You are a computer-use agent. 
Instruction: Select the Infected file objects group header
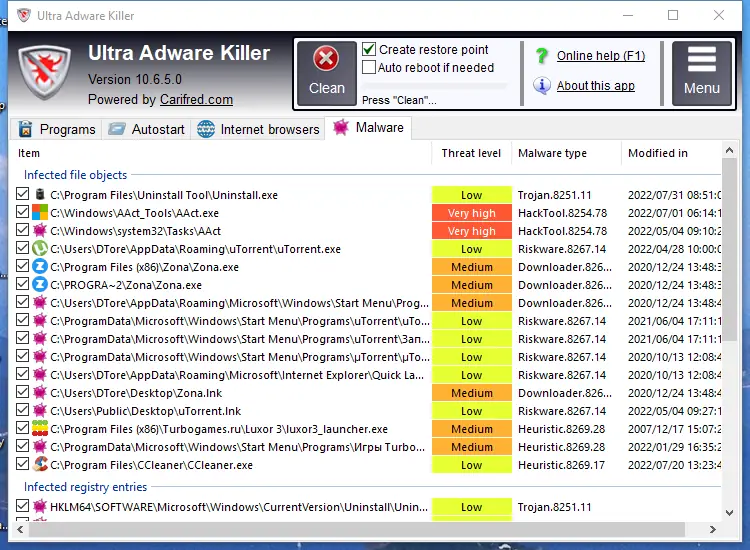click(x=76, y=175)
